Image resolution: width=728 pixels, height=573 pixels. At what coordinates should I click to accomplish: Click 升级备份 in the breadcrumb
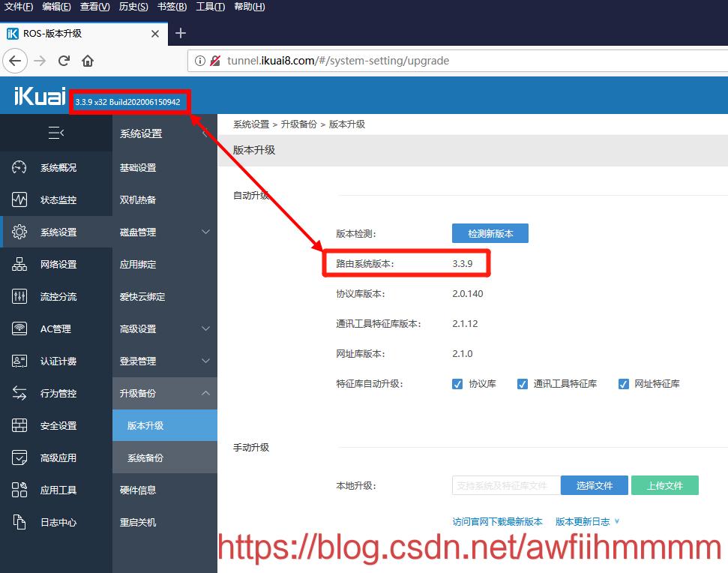[299, 124]
